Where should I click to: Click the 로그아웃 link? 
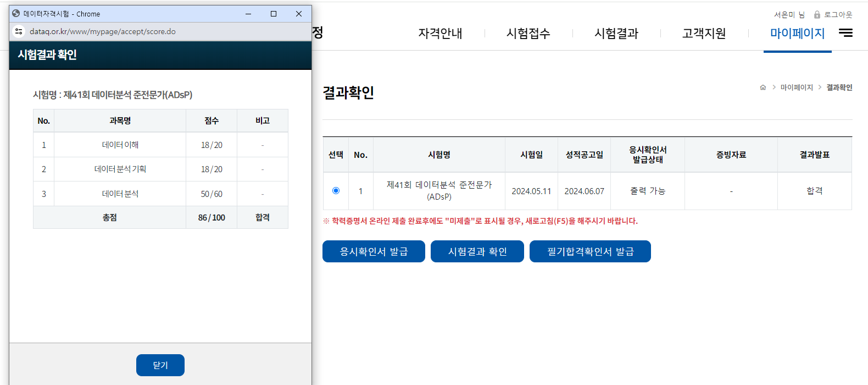click(838, 15)
